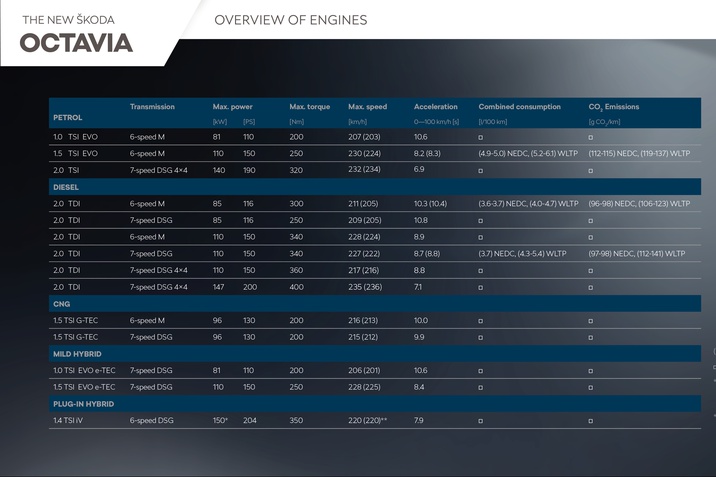Click '(4.9-5.0) NEDC, (5.2-6.1) WLTP' consumption
The image size is (716, 477).
pos(528,153)
